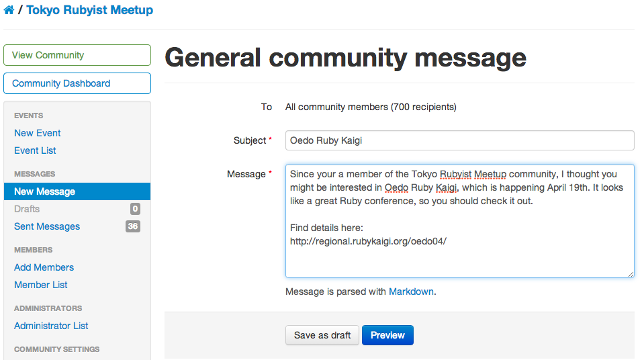This screenshot has width=644, height=360.
Task: Grab the message textarea resize handle
Action: tap(631, 274)
